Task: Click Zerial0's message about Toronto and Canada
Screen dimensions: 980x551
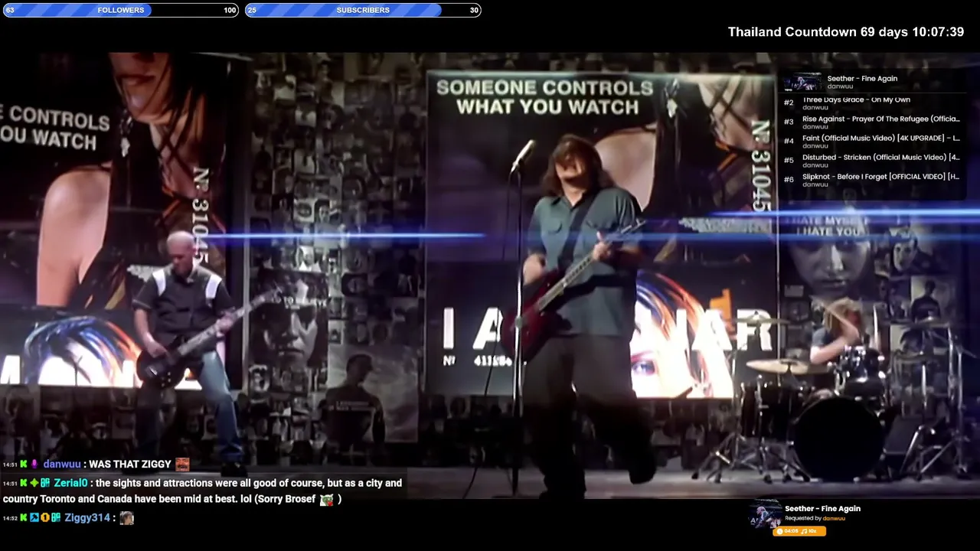Action: point(203,491)
